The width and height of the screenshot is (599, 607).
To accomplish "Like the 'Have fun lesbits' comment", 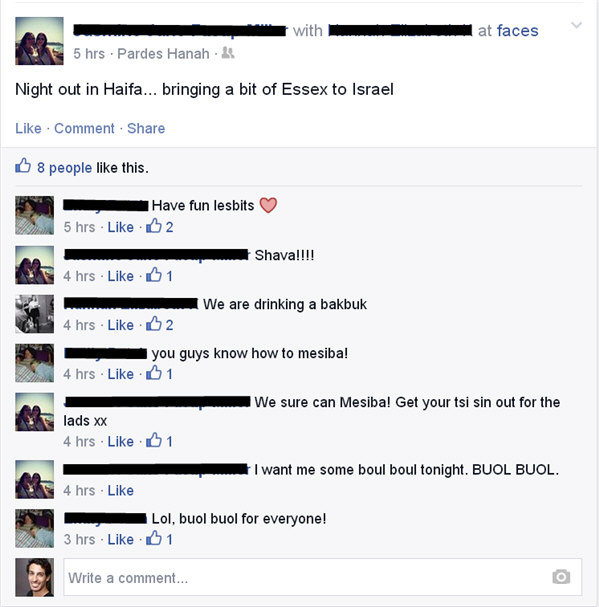I will tap(120, 227).
